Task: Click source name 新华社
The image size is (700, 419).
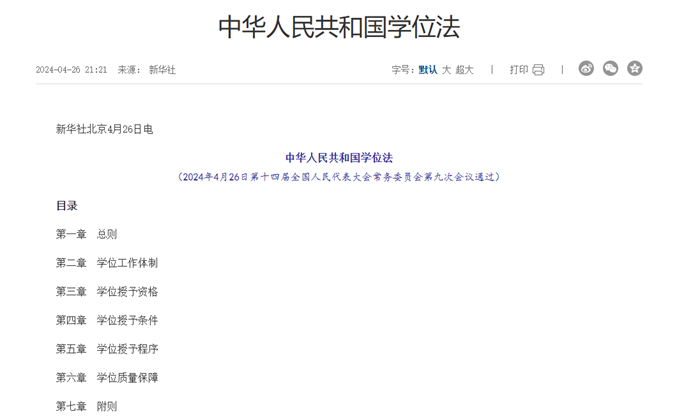Action: 162,70
